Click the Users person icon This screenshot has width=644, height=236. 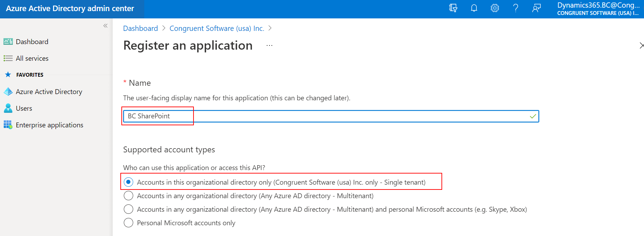(8, 108)
